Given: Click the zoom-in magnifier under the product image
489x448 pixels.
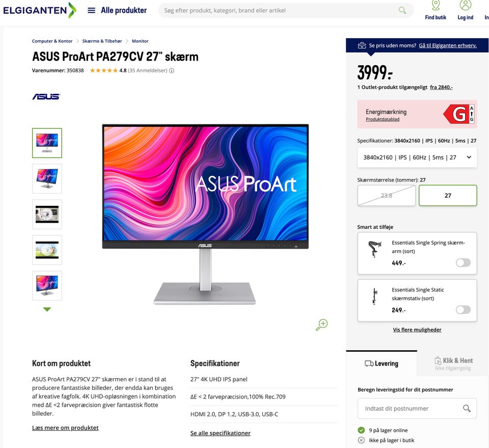Looking at the screenshot, I should click(x=321, y=325).
